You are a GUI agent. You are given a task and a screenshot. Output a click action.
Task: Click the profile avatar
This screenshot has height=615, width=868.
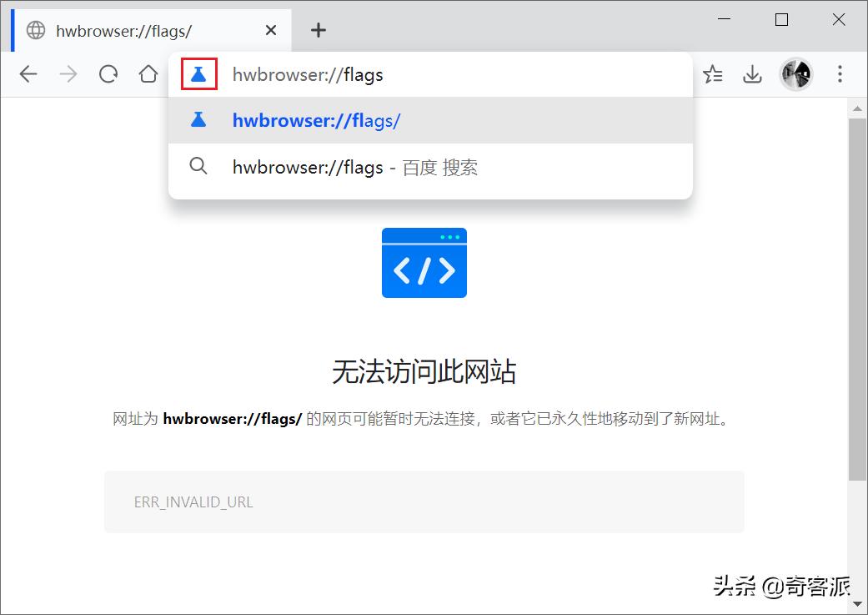point(796,74)
